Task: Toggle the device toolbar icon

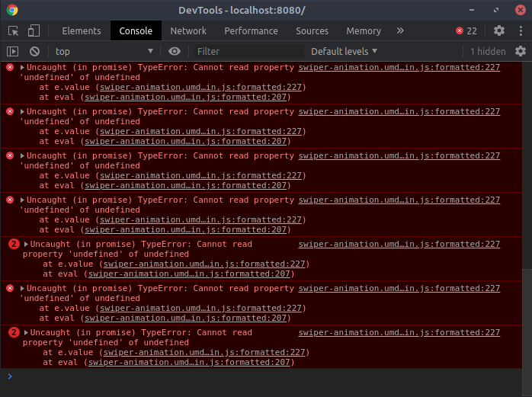Action: (x=34, y=31)
